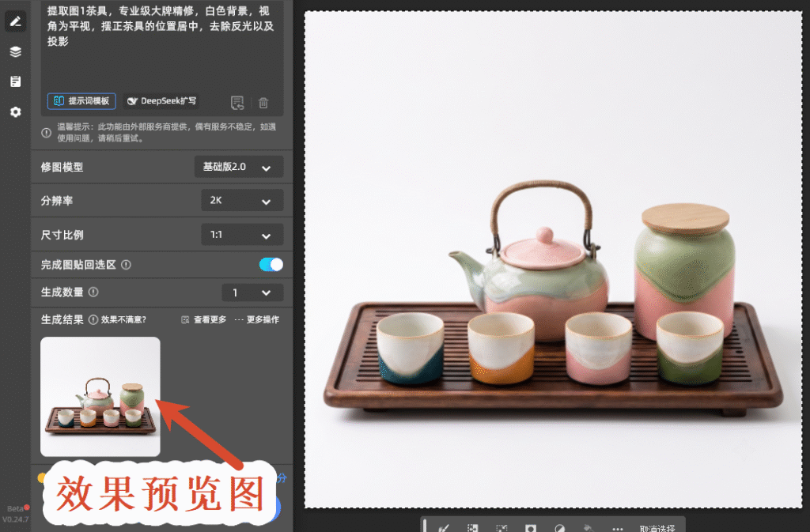Image resolution: width=810 pixels, height=532 pixels.
Task: Select the edit pencil icon in sidebar
Action: pyautogui.click(x=16, y=21)
